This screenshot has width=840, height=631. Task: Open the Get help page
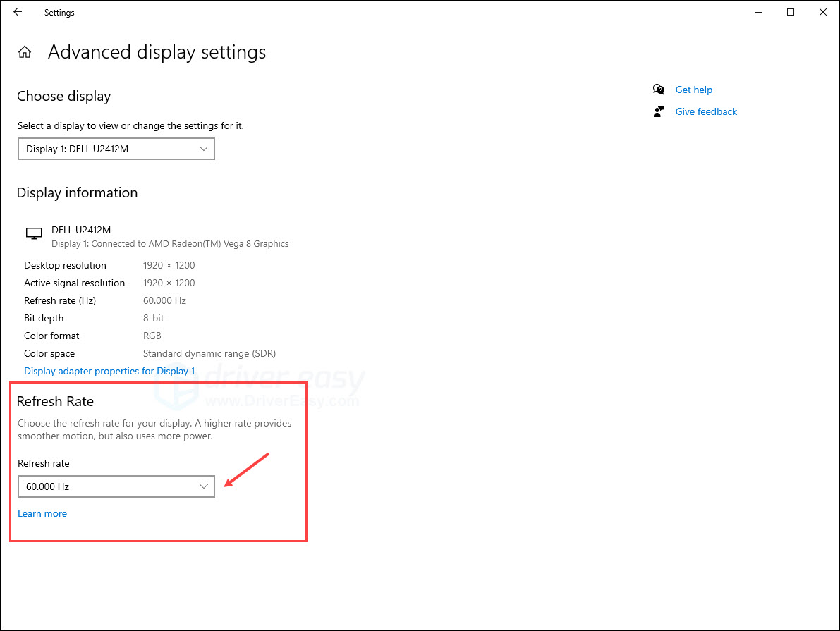[x=694, y=90]
